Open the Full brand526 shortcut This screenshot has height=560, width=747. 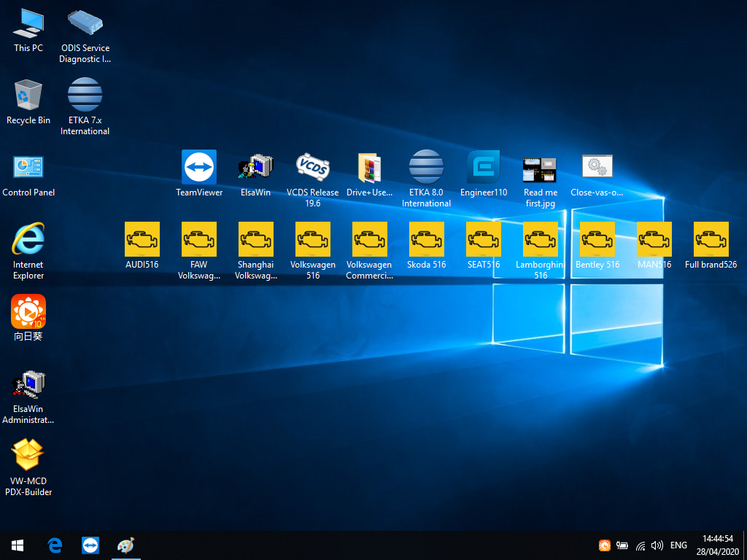point(711,238)
